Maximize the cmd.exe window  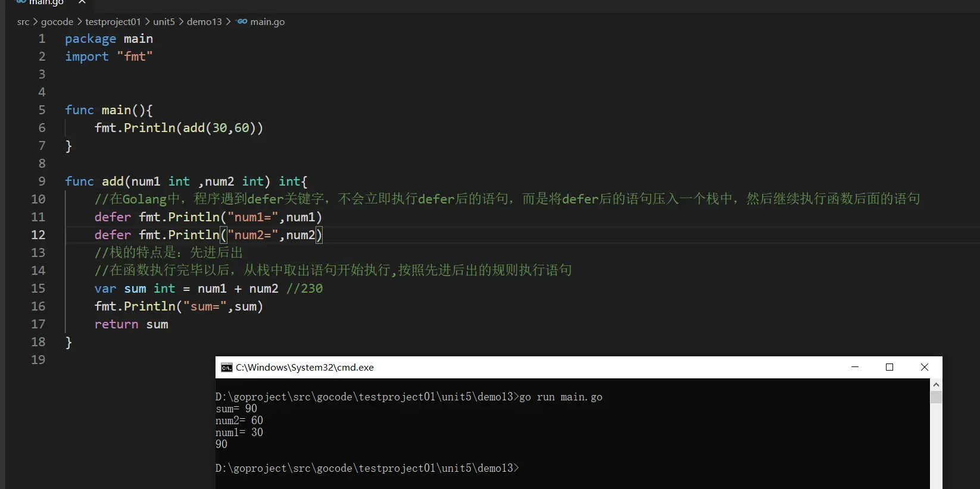[890, 367]
